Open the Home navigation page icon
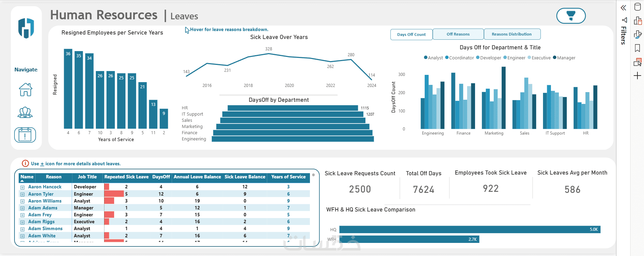The image size is (644, 256). click(x=26, y=90)
